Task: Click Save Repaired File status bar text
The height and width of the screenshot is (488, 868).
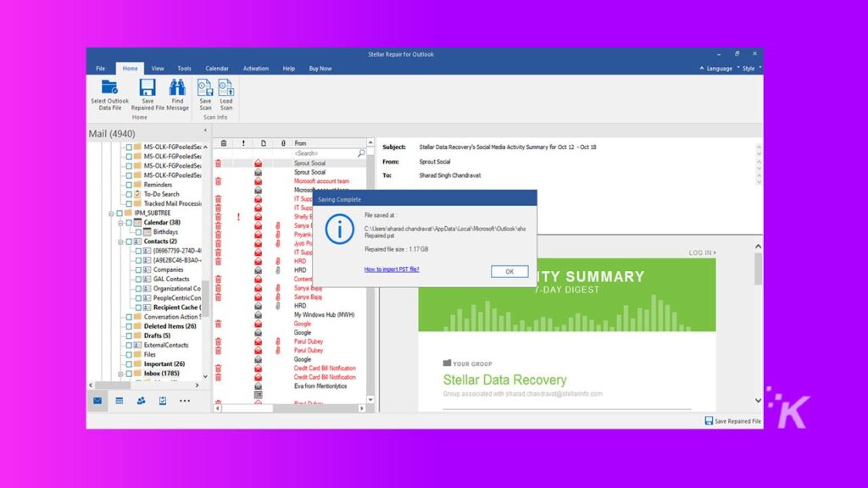Action: 737,421
